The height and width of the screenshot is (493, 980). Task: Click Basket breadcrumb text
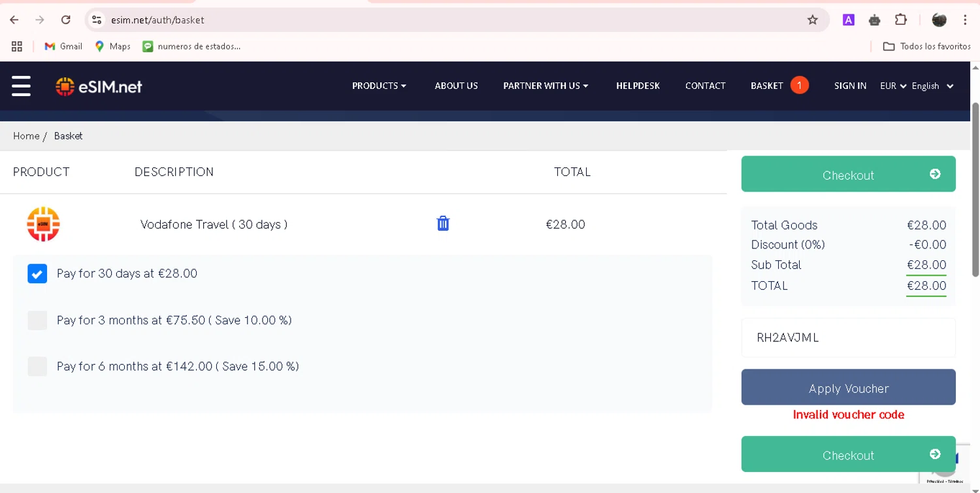68,136
